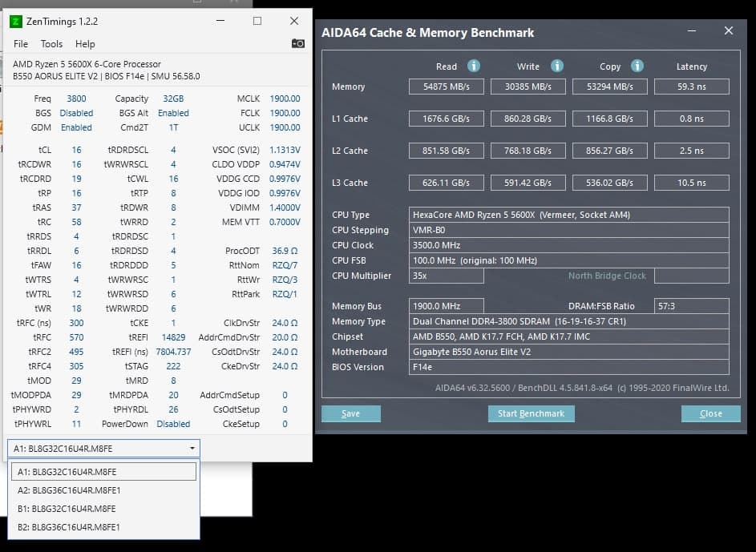Click the CPU Type HexaCore AMD Ryzen field
Viewport: 756px width, 552px height.
tap(569, 215)
